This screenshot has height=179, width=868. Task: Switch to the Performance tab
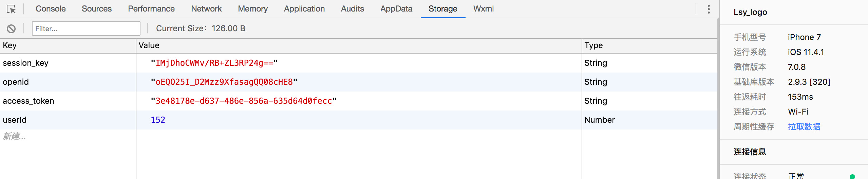151,9
